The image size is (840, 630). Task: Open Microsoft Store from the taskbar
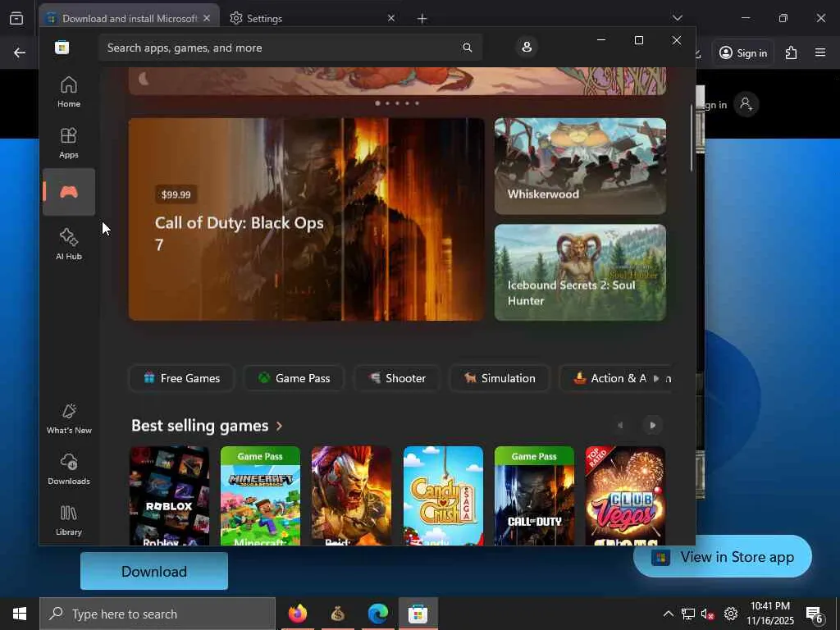point(418,614)
